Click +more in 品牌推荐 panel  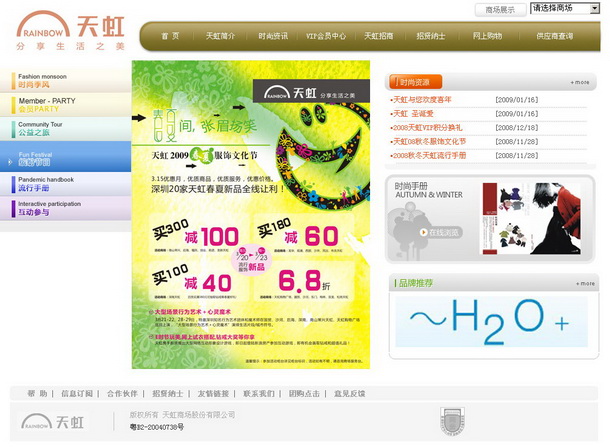click(585, 284)
